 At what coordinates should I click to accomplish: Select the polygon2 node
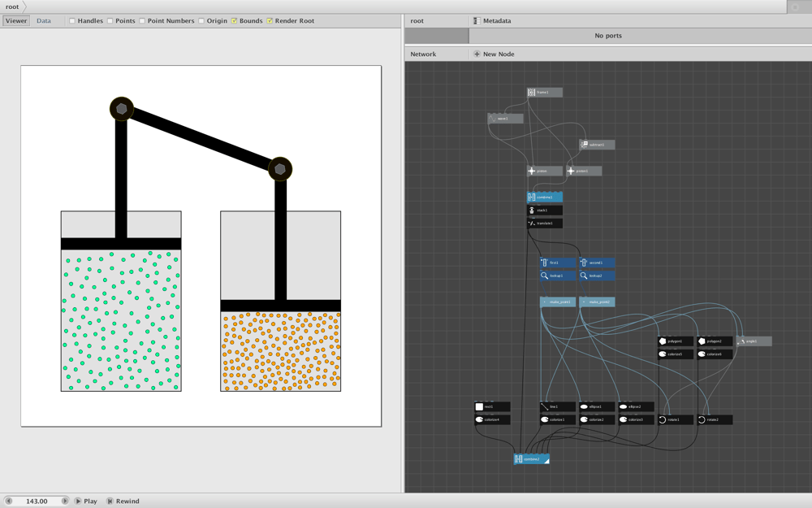tap(715, 341)
